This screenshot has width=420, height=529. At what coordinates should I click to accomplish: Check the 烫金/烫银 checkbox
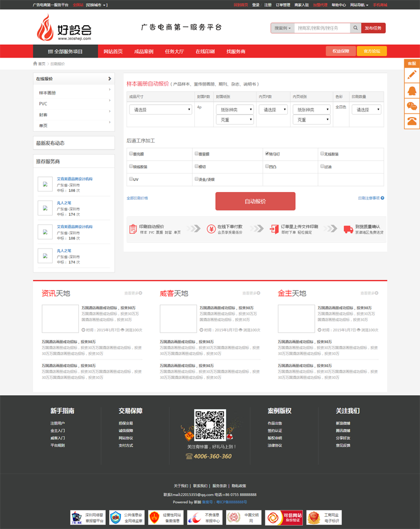(197, 179)
